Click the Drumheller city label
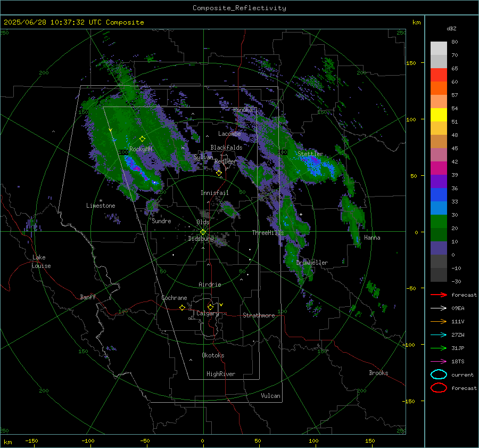This screenshot has width=479, height=448. [x=312, y=263]
